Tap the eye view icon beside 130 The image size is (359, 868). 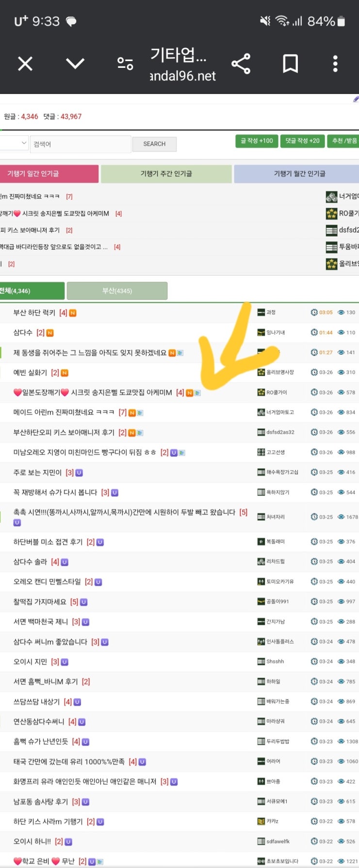click(341, 313)
